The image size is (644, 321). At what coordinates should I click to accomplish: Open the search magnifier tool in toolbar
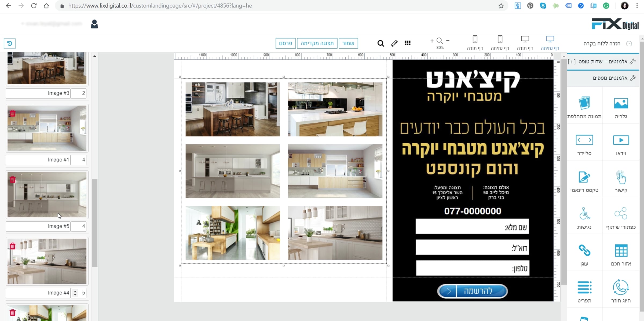tap(380, 43)
